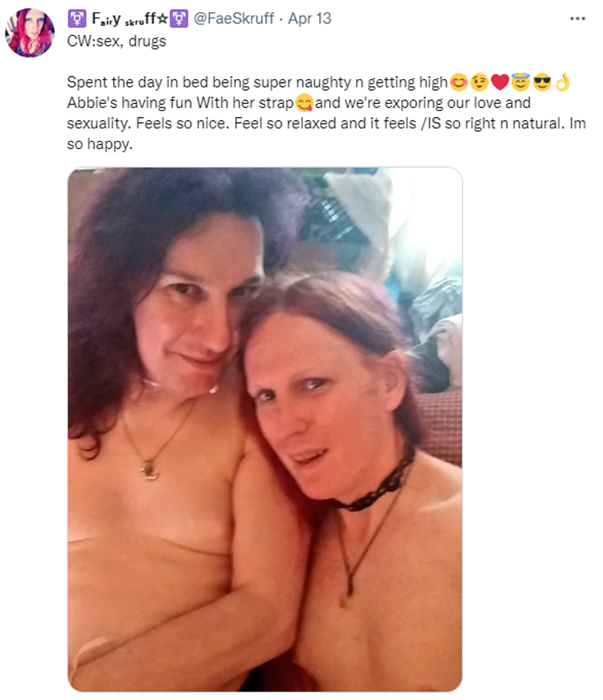Click the halo smiley emoji

[520, 82]
